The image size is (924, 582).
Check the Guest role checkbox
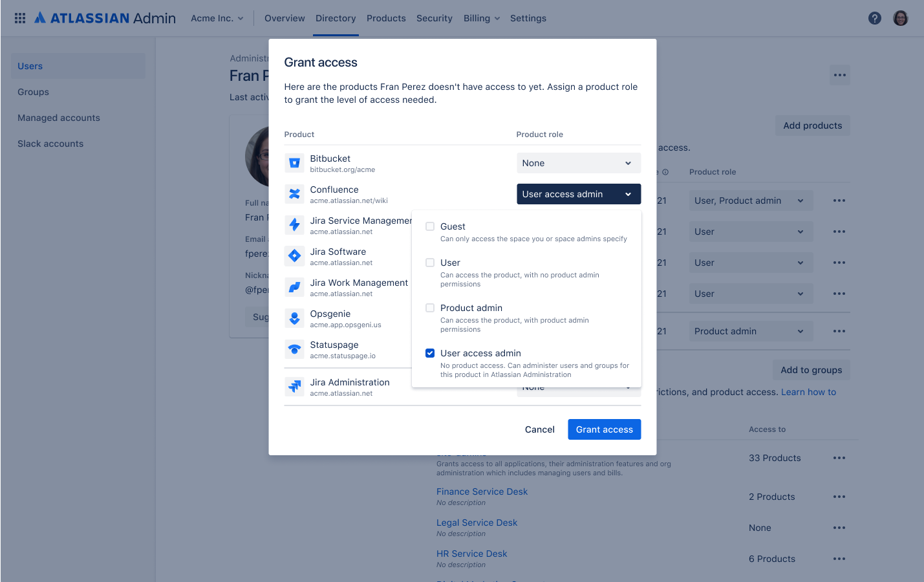[430, 226]
